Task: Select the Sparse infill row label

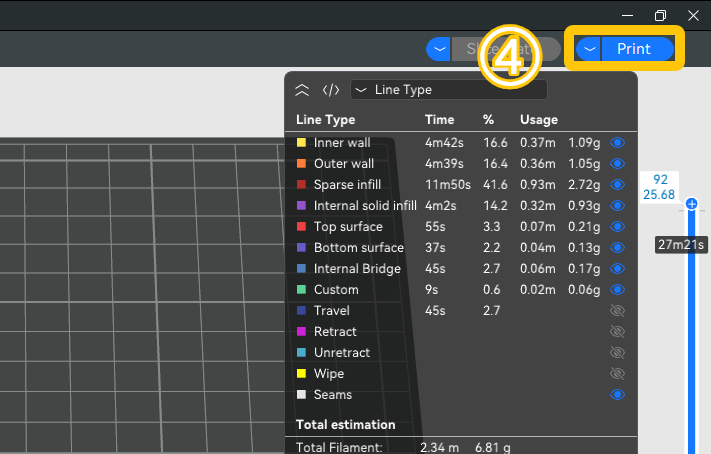Action: pyautogui.click(x=347, y=185)
